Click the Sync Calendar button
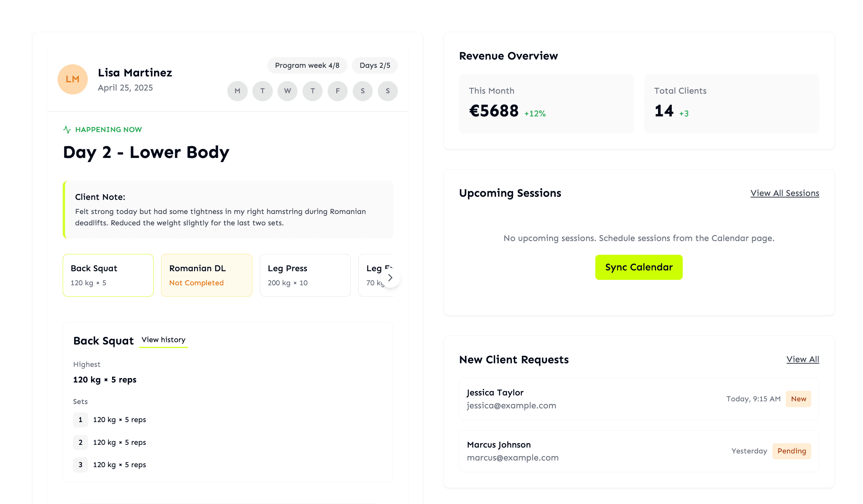The width and height of the screenshot is (863, 504). coord(638,267)
